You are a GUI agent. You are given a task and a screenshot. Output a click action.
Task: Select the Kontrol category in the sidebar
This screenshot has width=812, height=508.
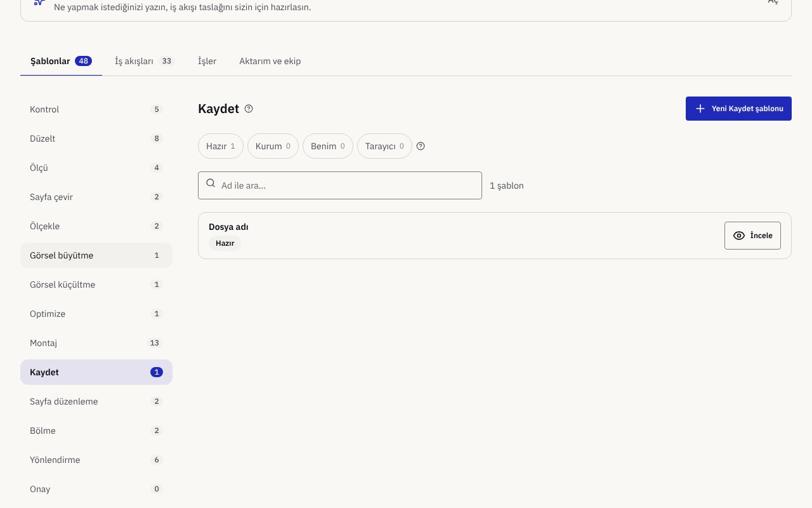tap(96, 109)
